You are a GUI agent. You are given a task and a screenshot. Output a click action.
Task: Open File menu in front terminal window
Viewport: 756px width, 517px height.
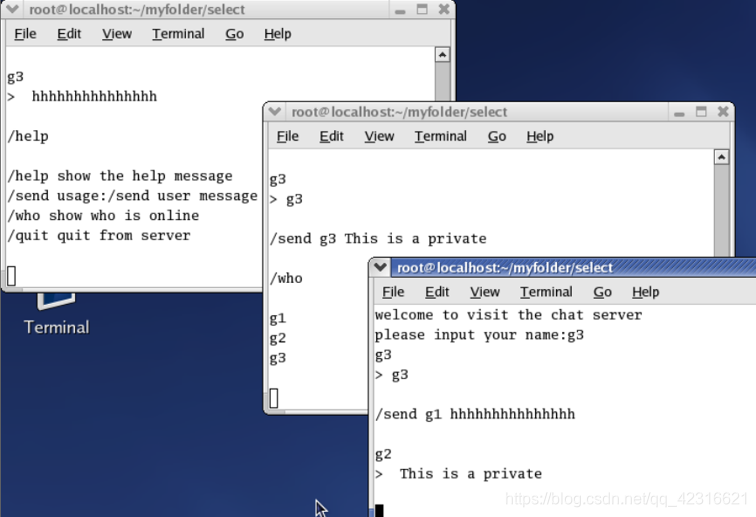[393, 292]
